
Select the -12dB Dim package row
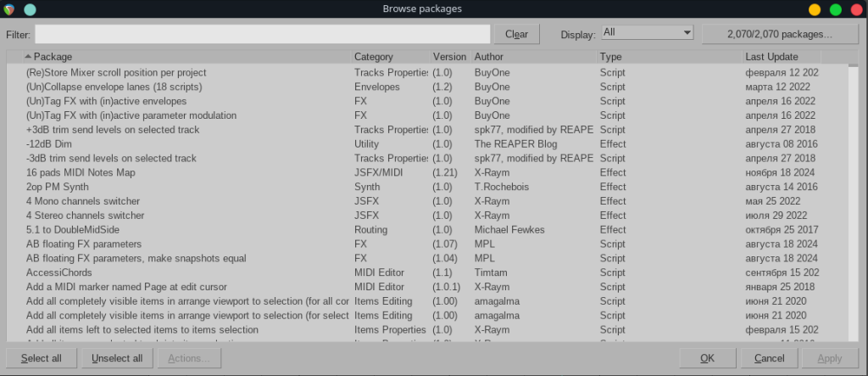(52, 144)
